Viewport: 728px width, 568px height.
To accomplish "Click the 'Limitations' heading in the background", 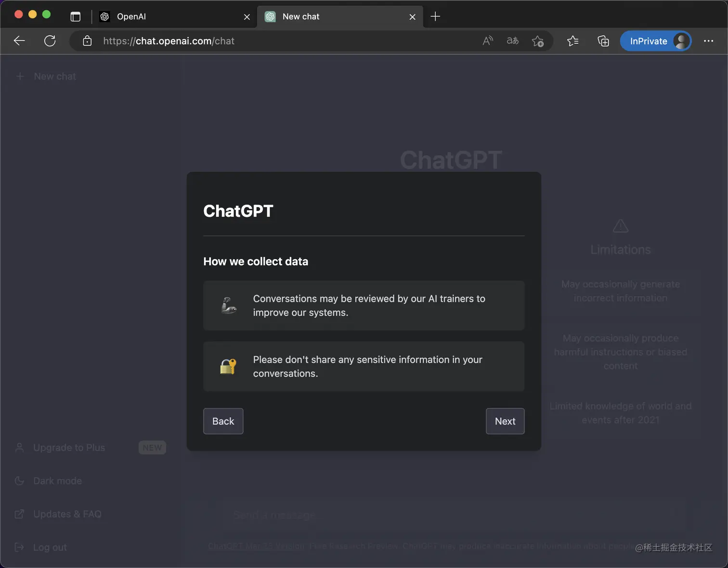I will [621, 250].
